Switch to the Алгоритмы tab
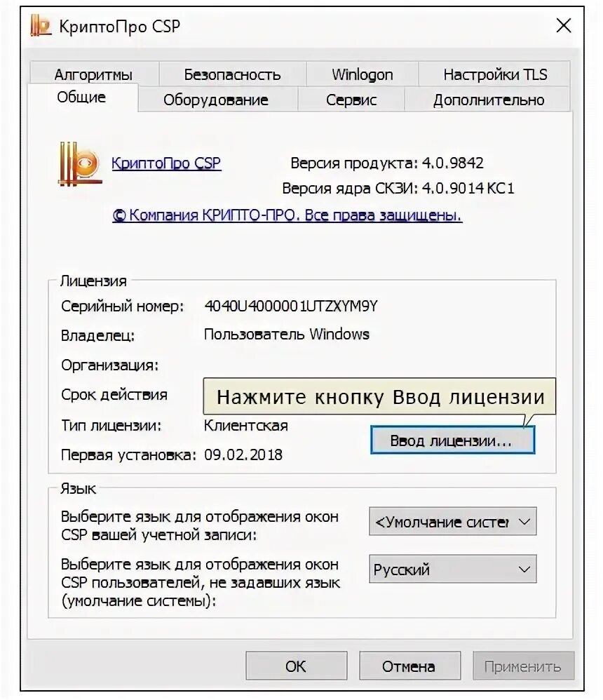 click(x=94, y=74)
